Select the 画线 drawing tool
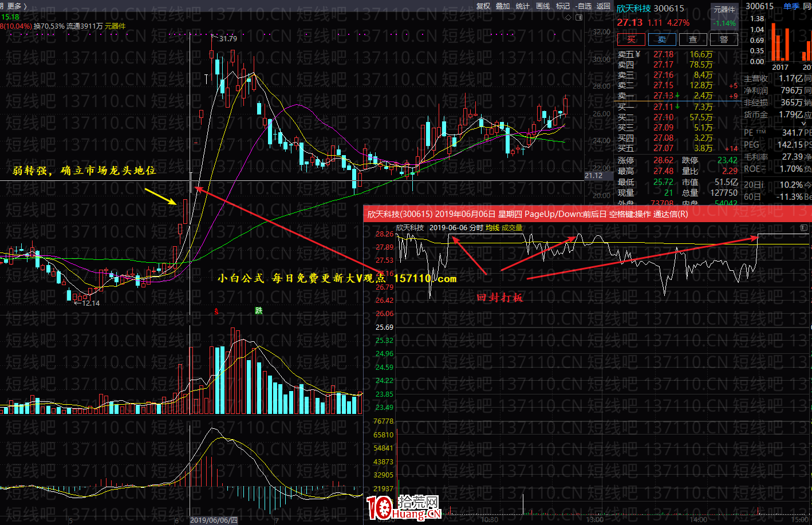This screenshot has height=525, width=812. point(543,6)
